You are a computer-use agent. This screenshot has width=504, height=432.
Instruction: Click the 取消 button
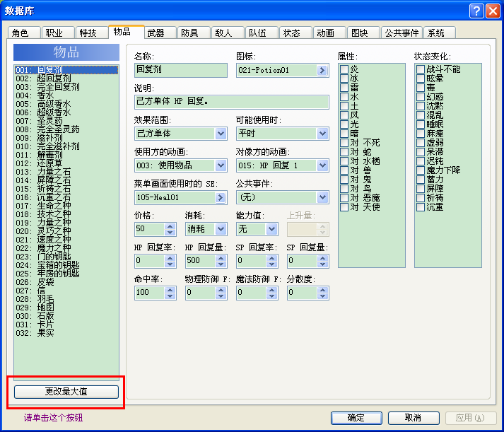tap(414, 418)
